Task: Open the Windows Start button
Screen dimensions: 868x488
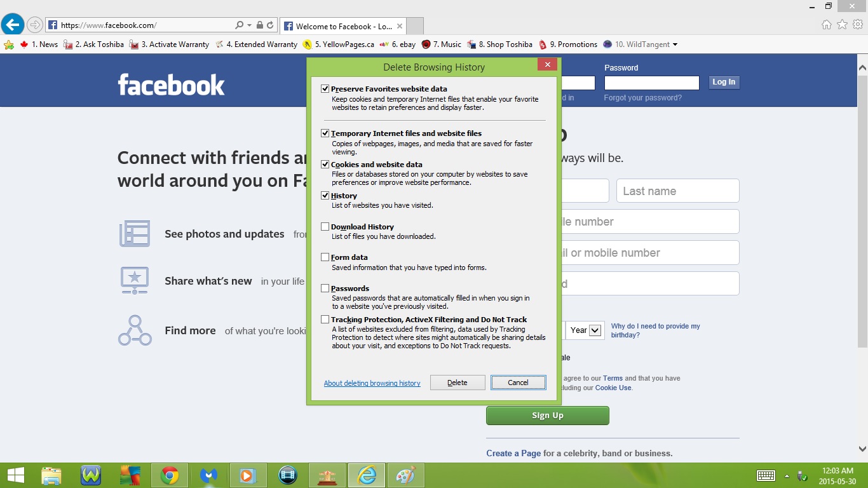Action: [15, 475]
